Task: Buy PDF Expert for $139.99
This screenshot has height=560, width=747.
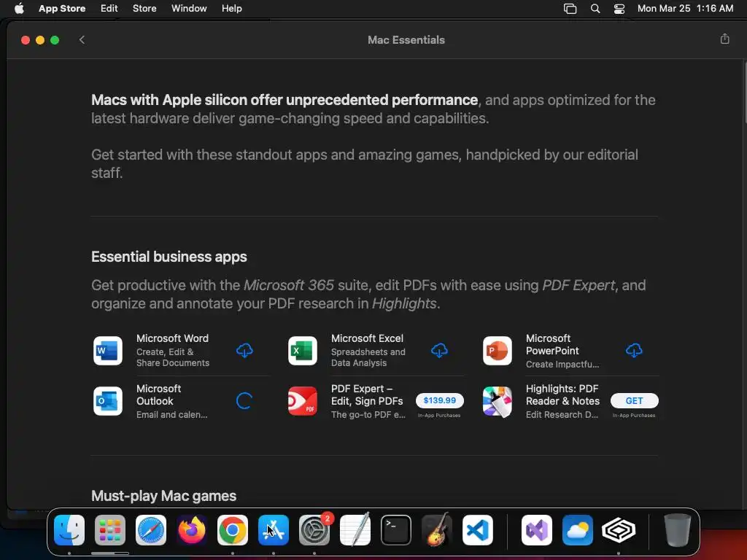Action: pos(439,400)
